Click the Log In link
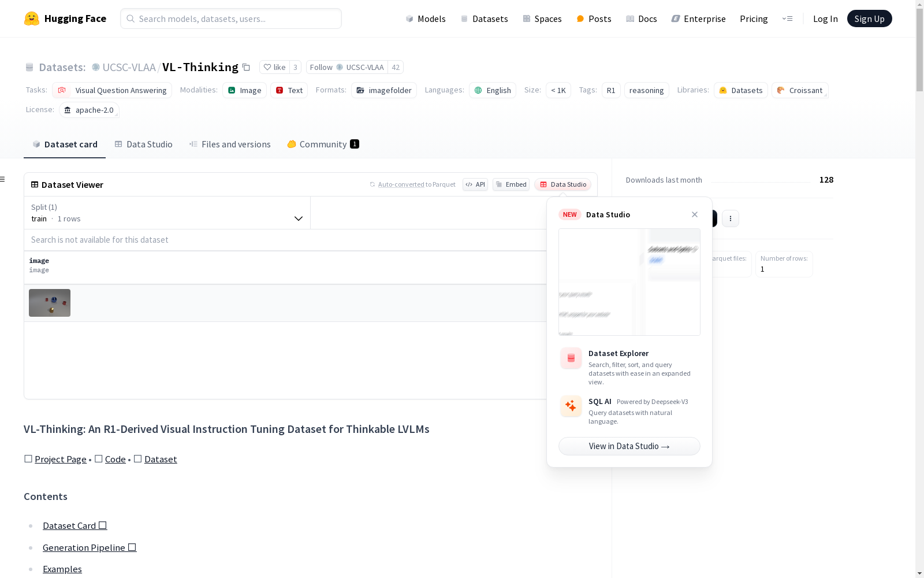The height and width of the screenshot is (578, 924). coord(825,18)
